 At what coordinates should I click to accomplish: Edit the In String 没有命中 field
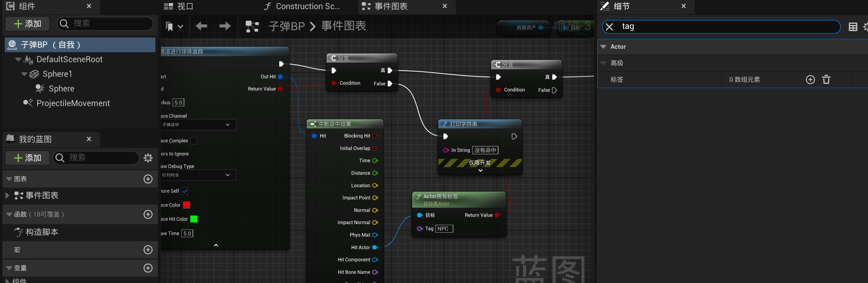pos(485,150)
